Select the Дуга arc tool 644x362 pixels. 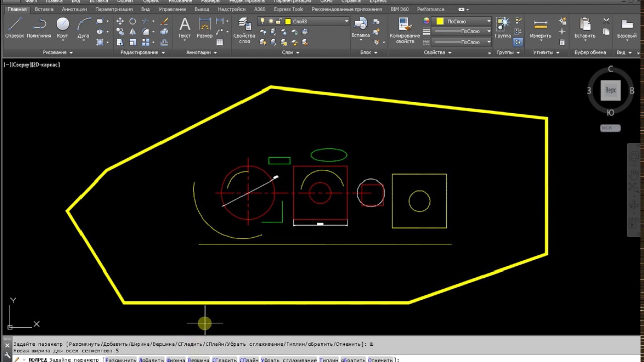[84, 28]
